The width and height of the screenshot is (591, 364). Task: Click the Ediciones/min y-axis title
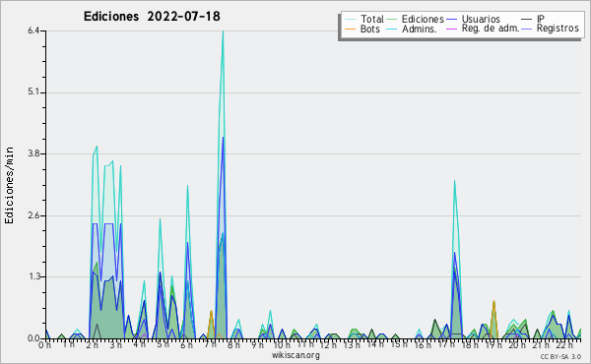pos(10,186)
